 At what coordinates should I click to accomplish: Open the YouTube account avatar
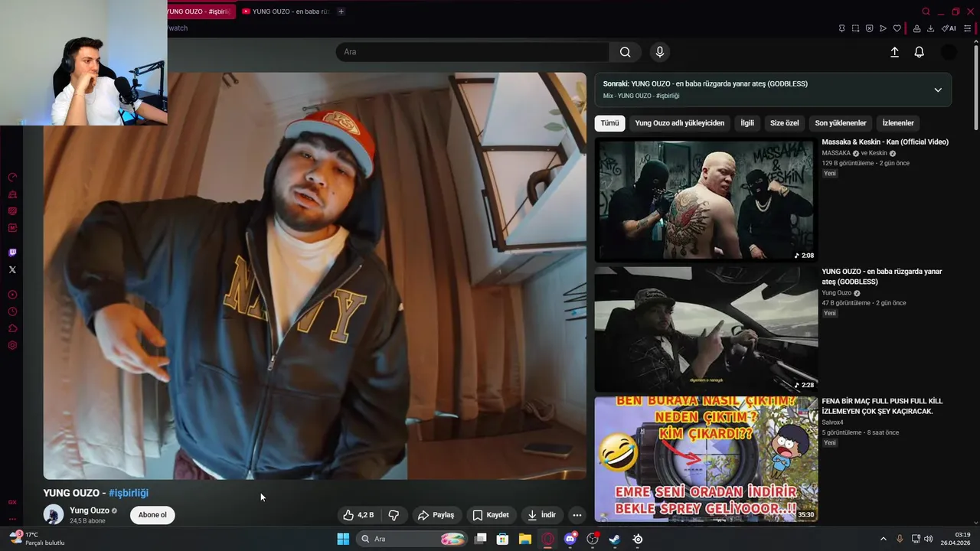click(949, 52)
